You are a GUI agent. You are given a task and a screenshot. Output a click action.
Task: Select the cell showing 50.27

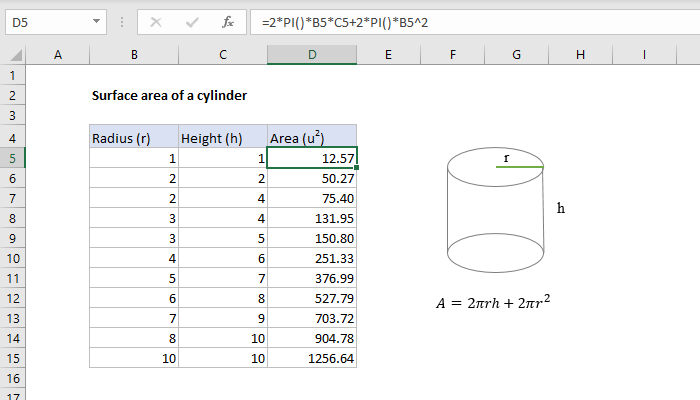tap(312, 178)
